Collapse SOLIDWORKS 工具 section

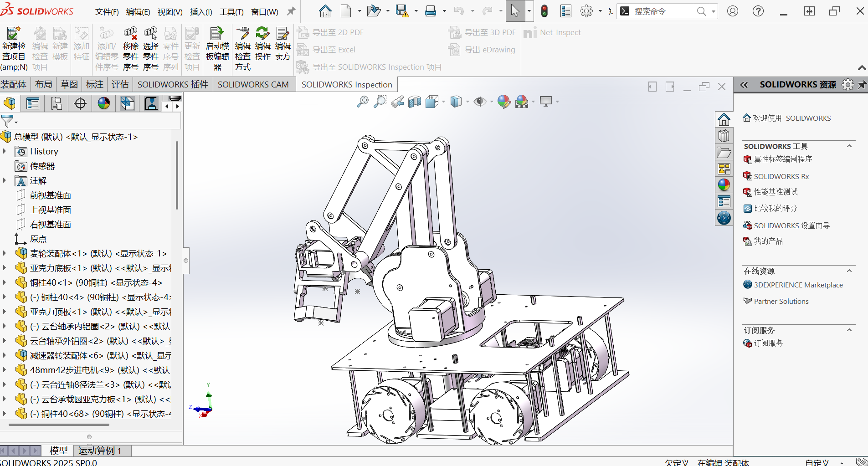pyautogui.click(x=849, y=146)
